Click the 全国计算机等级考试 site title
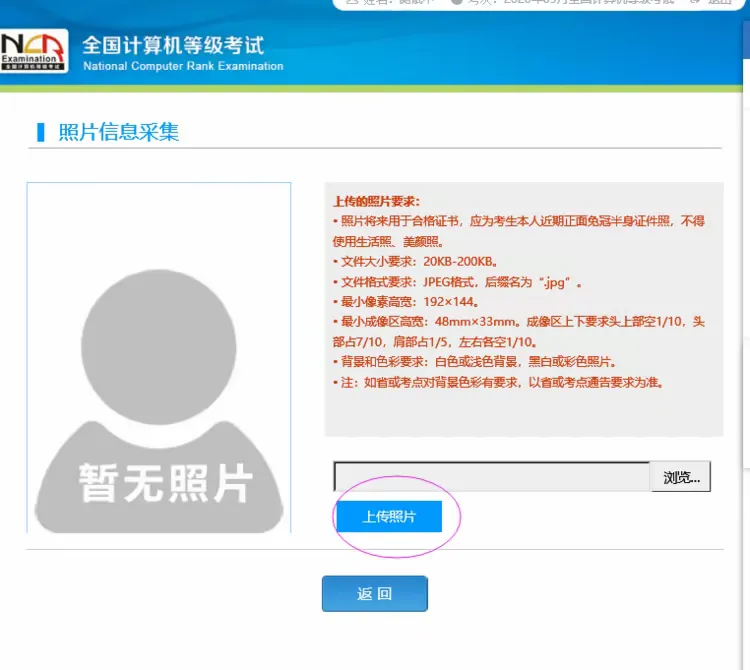The height and width of the screenshot is (670, 750). [x=172, y=45]
